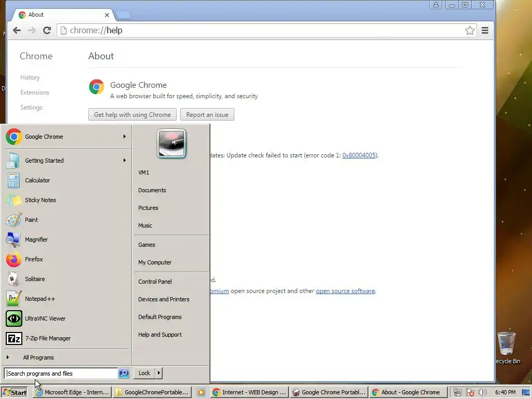Focus the Search programs and files box

pos(61,373)
